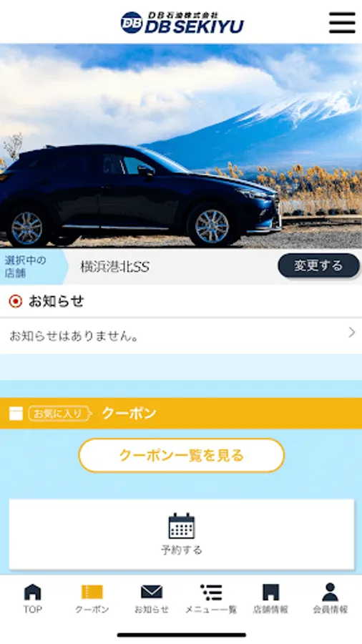Tap the red お知らせ radio icon
The image size is (362, 644).
(16, 301)
